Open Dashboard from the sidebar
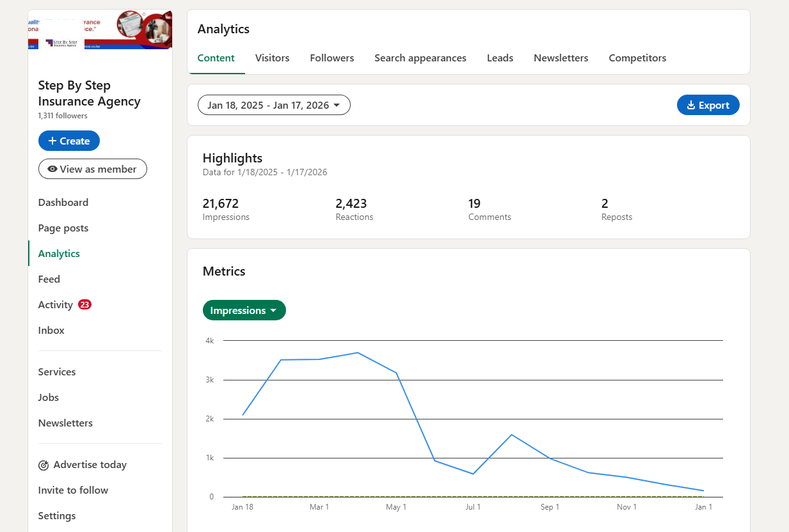The image size is (789, 532). tap(63, 202)
